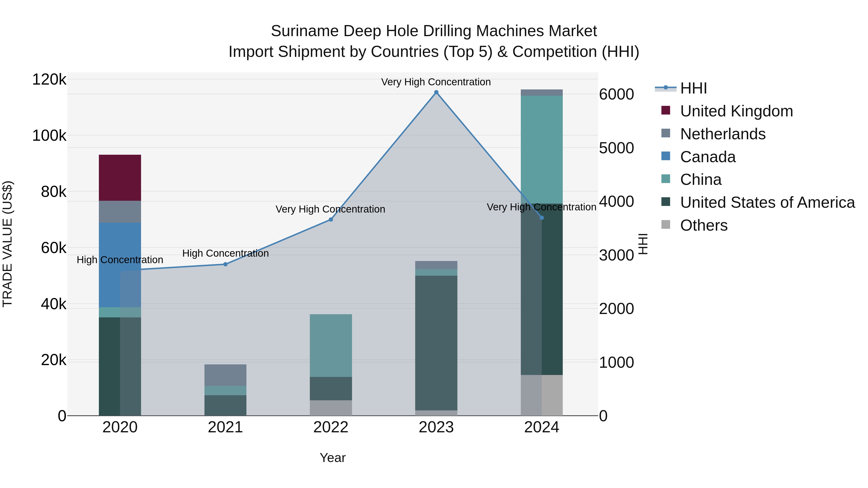Click the 6000 HHI axis tick label
The width and height of the screenshot is (868, 488).
click(x=616, y=94)
